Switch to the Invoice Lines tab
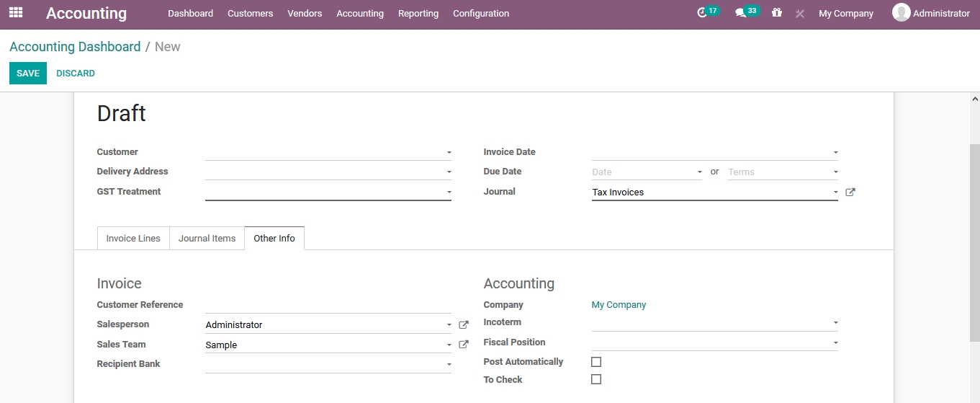 [x=133, y=239]
